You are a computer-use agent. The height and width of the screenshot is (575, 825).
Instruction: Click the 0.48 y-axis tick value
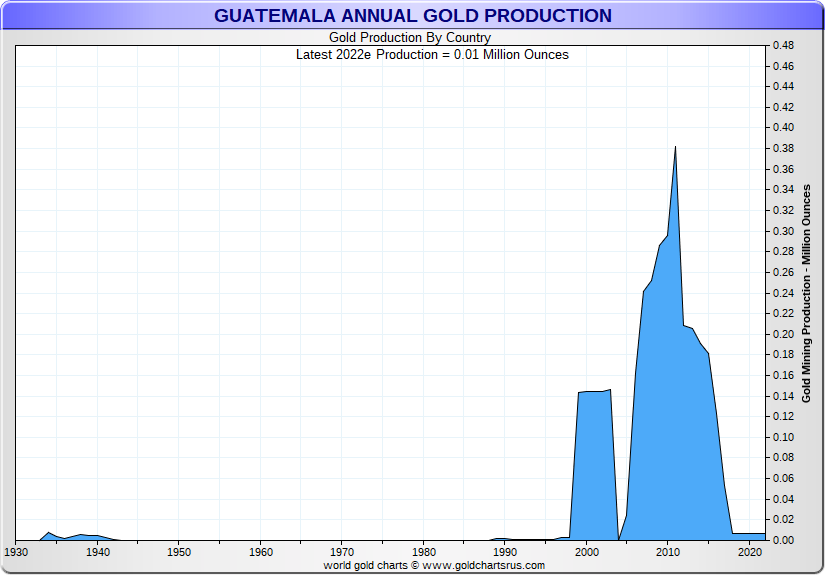(782, 46)
